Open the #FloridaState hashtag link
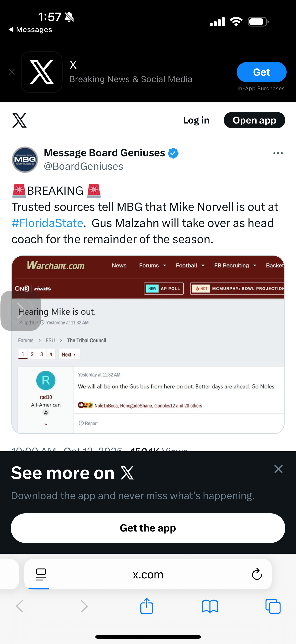 coord(47,223)
